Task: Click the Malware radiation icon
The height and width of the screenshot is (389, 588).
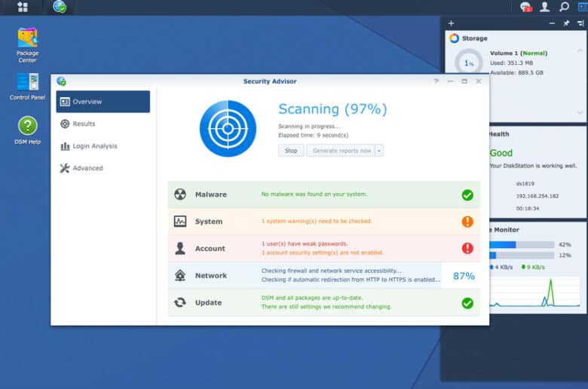Action: pos(180,194)
